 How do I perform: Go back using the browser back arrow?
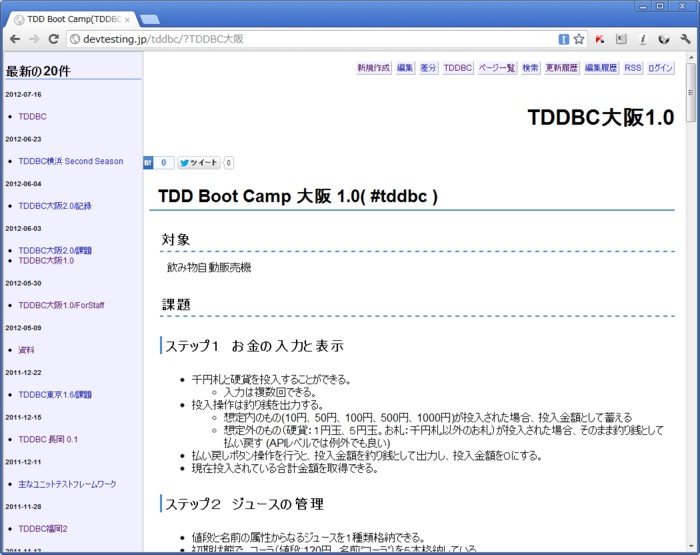pos(15,39)
